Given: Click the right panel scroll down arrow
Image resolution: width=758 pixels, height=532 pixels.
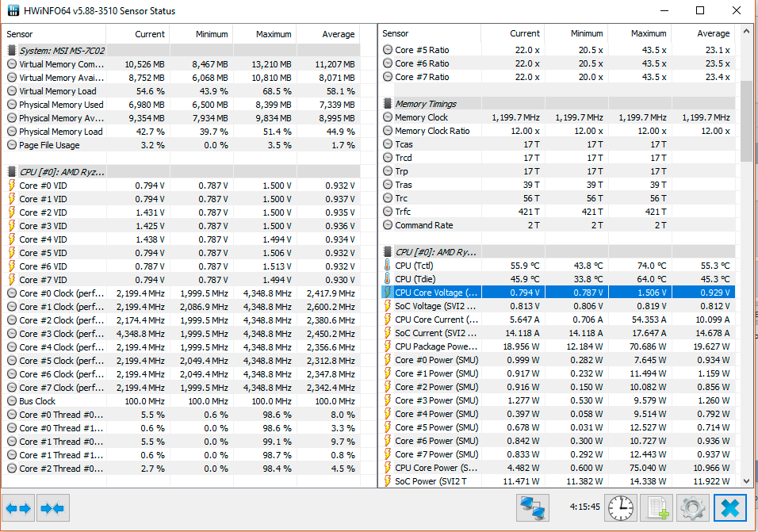Looking at the screenshot, I should click(746, 480).
